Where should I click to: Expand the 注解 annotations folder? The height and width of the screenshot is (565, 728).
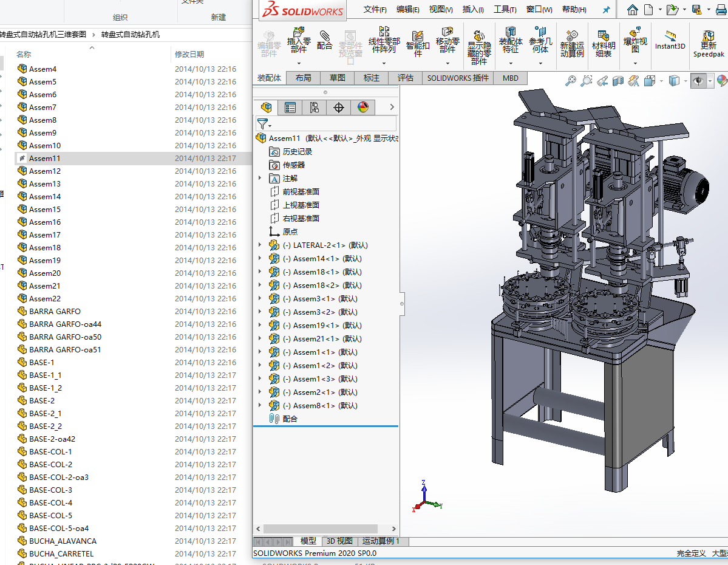click(260, 178)
